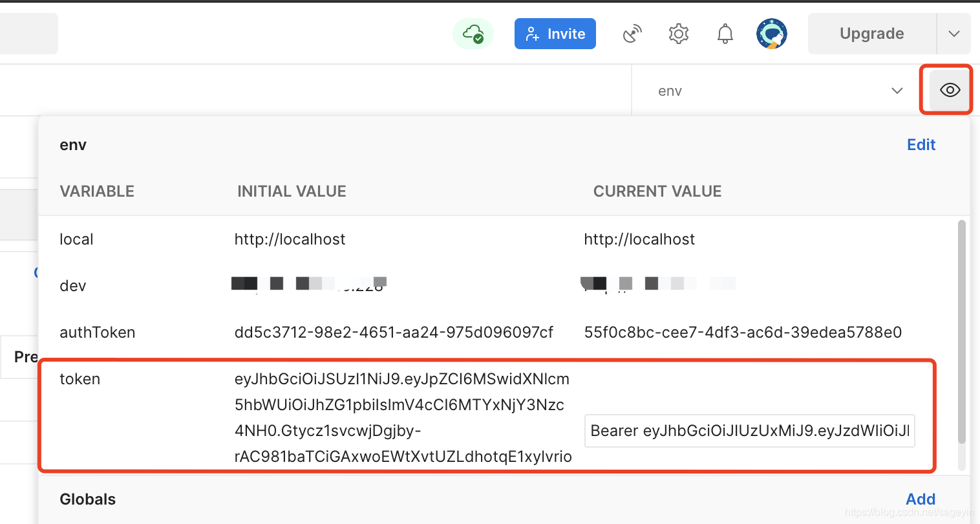The image size is (980, 524).
Task: Click authToken current value 55f0c8bc-cee7
Action: click(743, 333)
